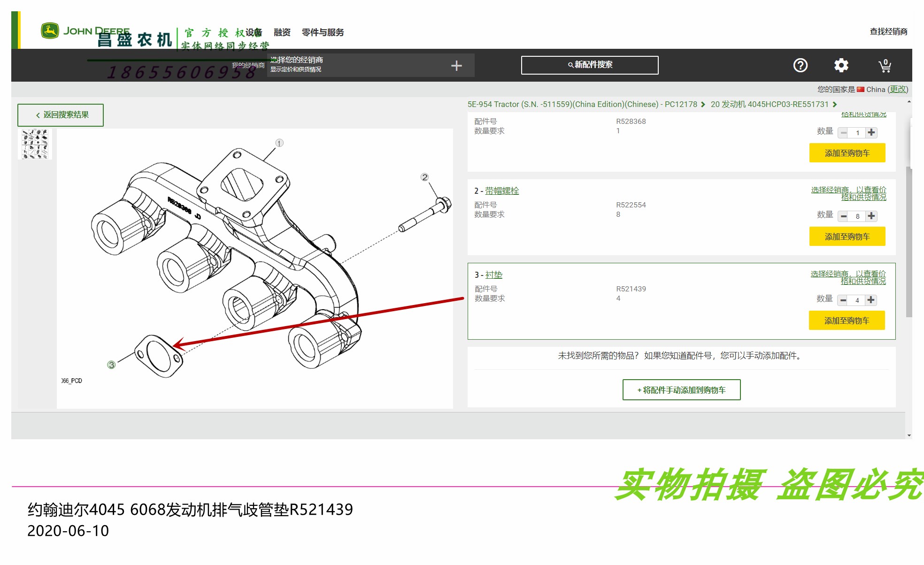Add gasket R521439 to cart
The height and width of the screenshot is (565, 924).
[847, 321]
